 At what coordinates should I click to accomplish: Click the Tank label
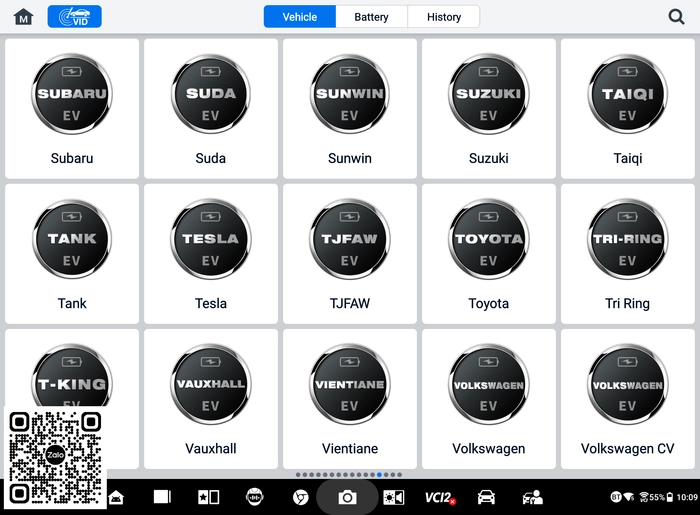(x=72, y=303)
